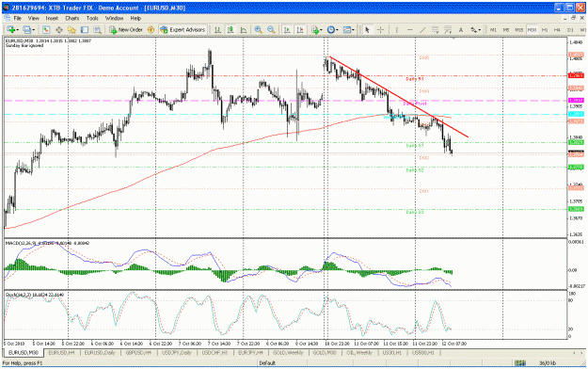Click the Daily R1 level label
This screenshot has width=588, height=369.
(x=414, y=79)
